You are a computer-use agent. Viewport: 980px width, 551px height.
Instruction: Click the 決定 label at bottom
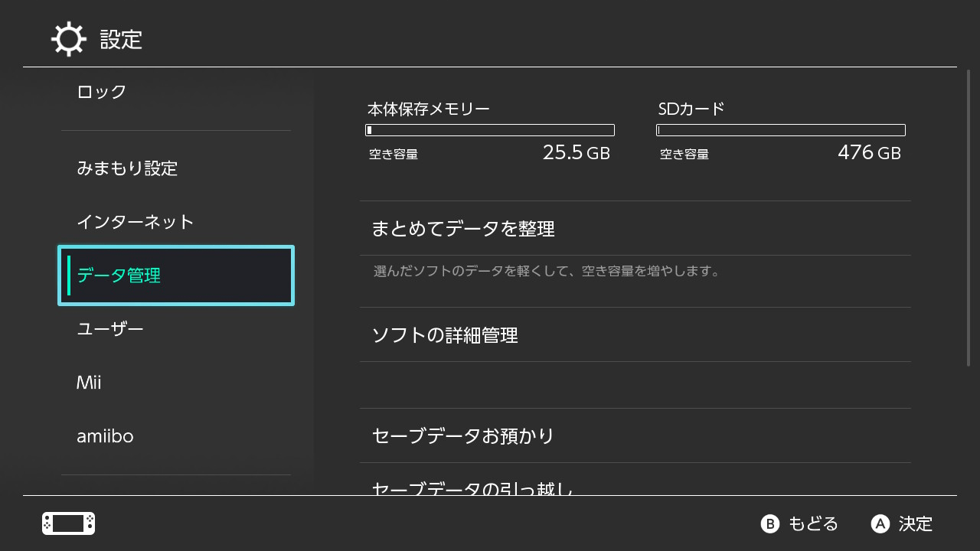click(916, 523)
